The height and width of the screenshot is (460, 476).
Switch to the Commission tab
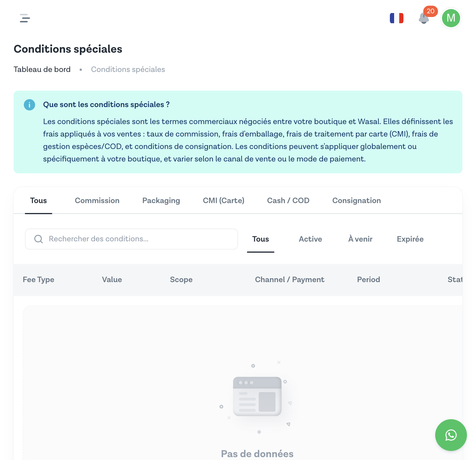coord(97,201)
